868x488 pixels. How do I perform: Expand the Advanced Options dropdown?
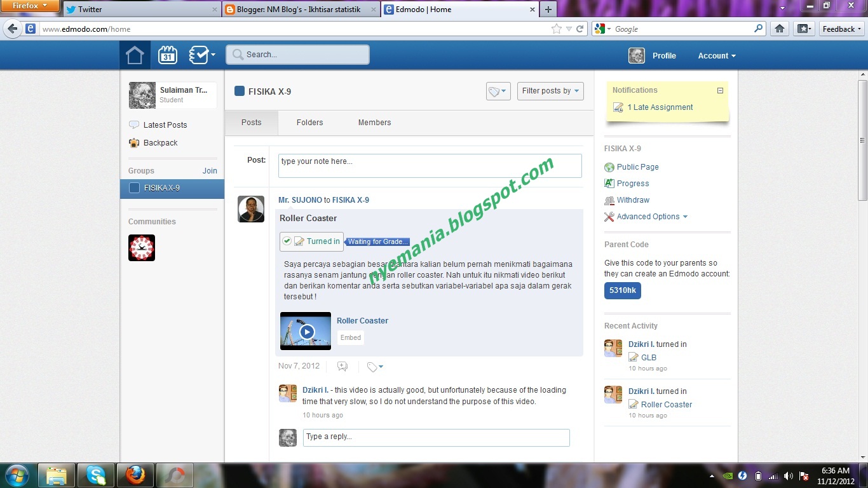(646, 217)
